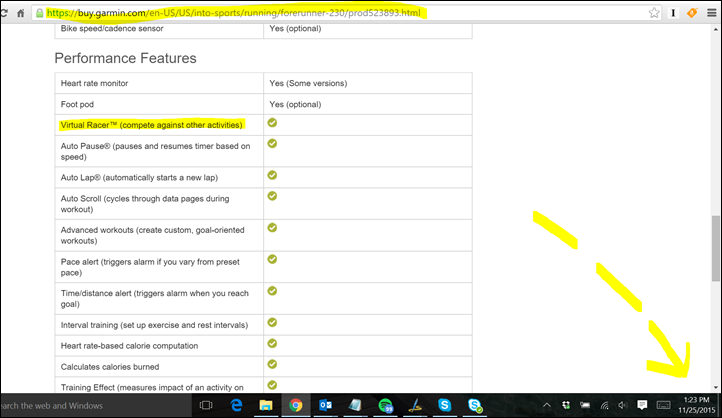This screenshot has height=418, width=722.
Task: Open the clock showing 1:23 PM
Action: coord(697,405)
